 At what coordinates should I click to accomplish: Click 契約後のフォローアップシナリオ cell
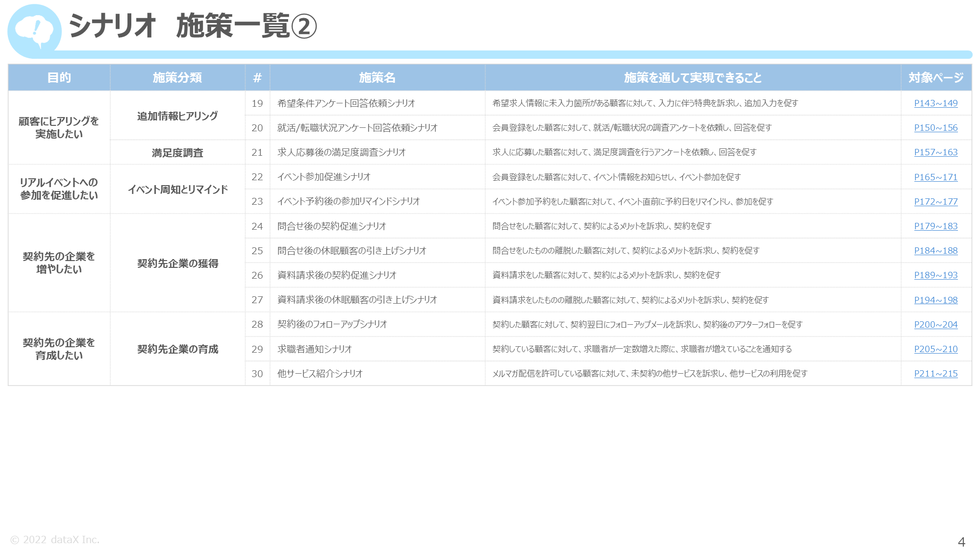(377, 324)
